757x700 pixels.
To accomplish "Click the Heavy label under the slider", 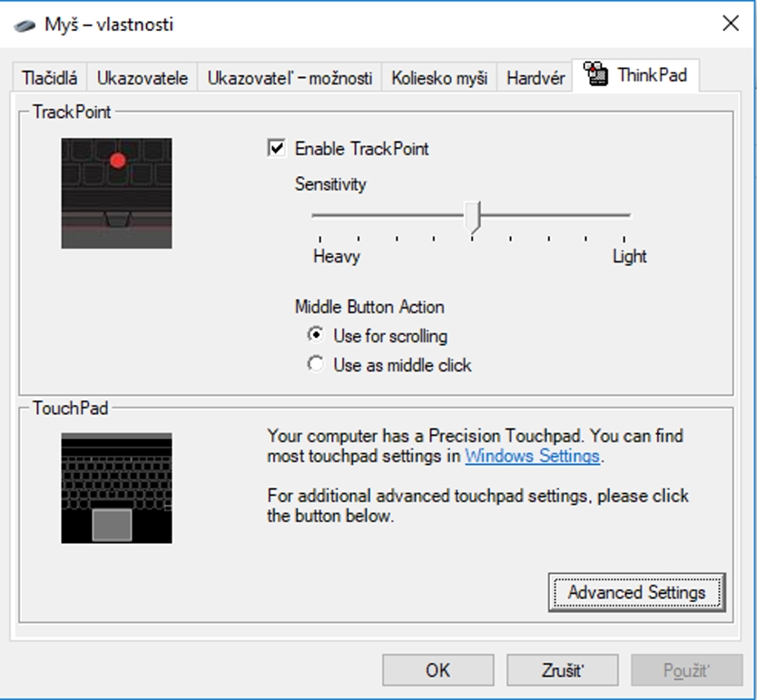I will (337, 256).
